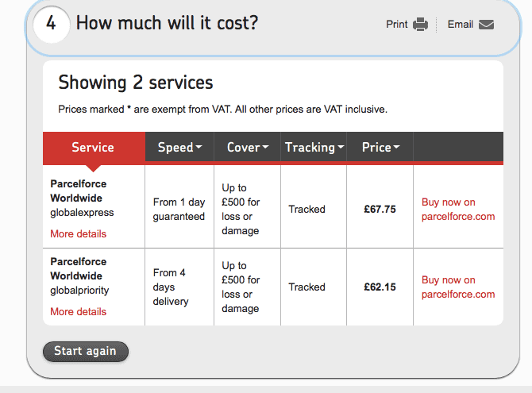The image size is (532, 393).
Task: Click the email envelope icon
Action: click(x=486, y=24)
